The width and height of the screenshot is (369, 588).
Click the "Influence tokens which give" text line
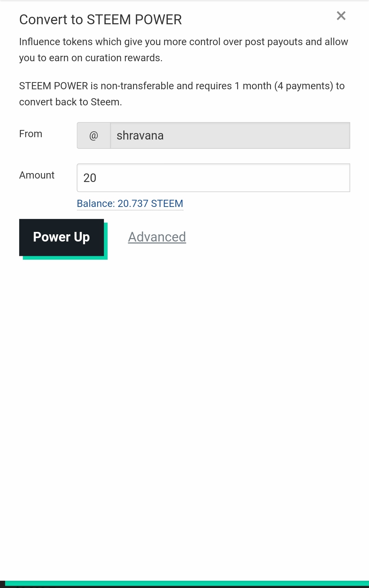(x=183, y=42)
